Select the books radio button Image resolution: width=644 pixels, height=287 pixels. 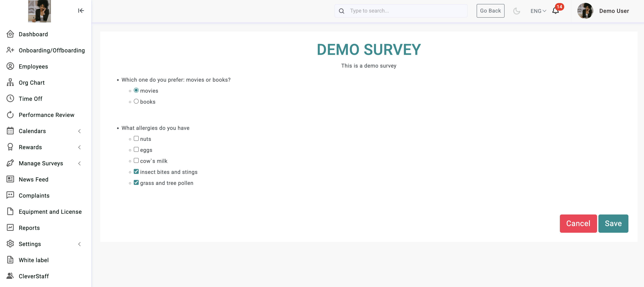point(136,101)
